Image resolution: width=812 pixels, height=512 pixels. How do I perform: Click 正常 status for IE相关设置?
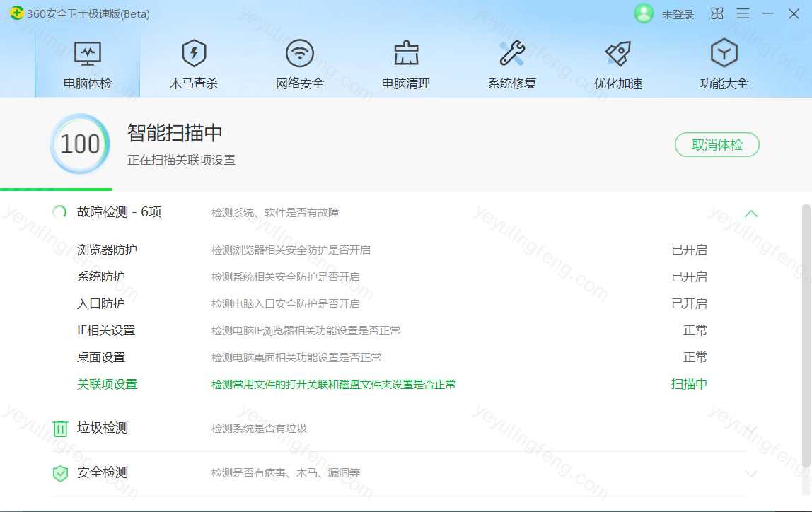pyautogui.click(x=695, y=331)
